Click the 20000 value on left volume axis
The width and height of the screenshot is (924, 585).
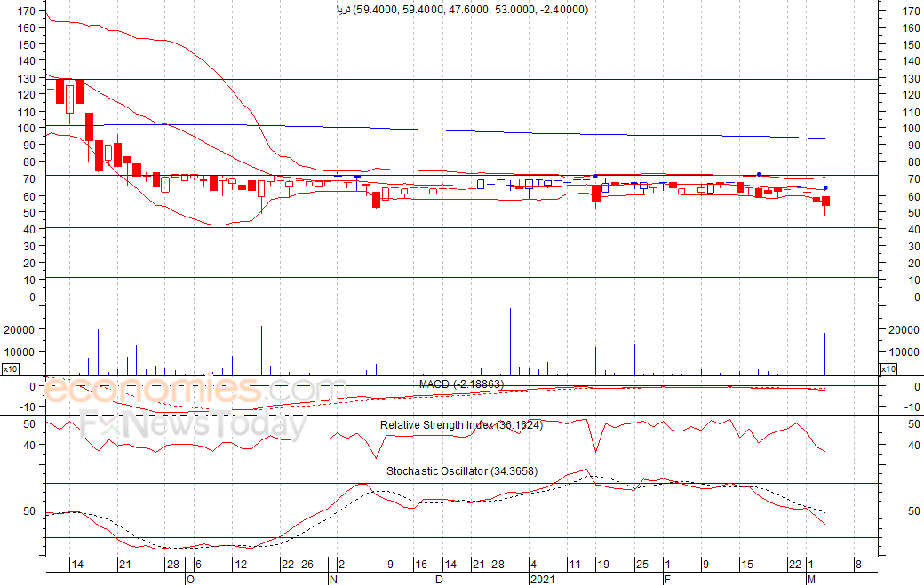[20, 329]
